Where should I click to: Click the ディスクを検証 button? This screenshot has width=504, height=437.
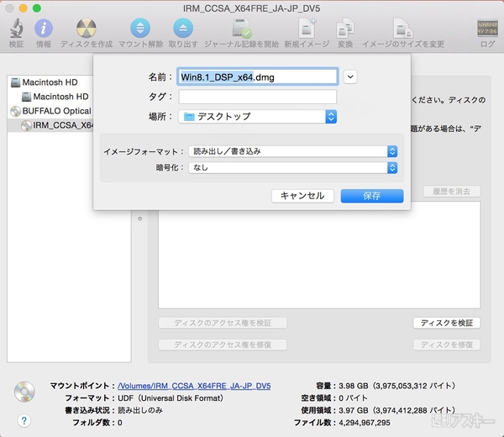click(x=447, y=323)
